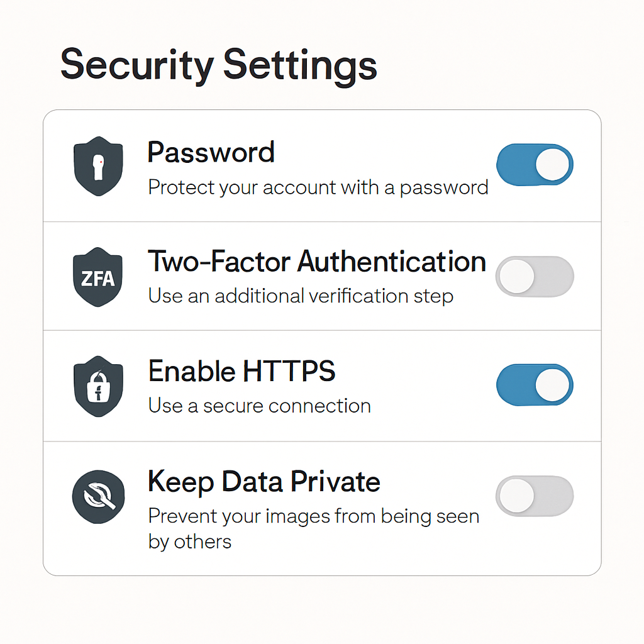The width and height of the screenshot is (644, 644).
Task: Click the Enable HTTPS label
Action: coord(241,372)
